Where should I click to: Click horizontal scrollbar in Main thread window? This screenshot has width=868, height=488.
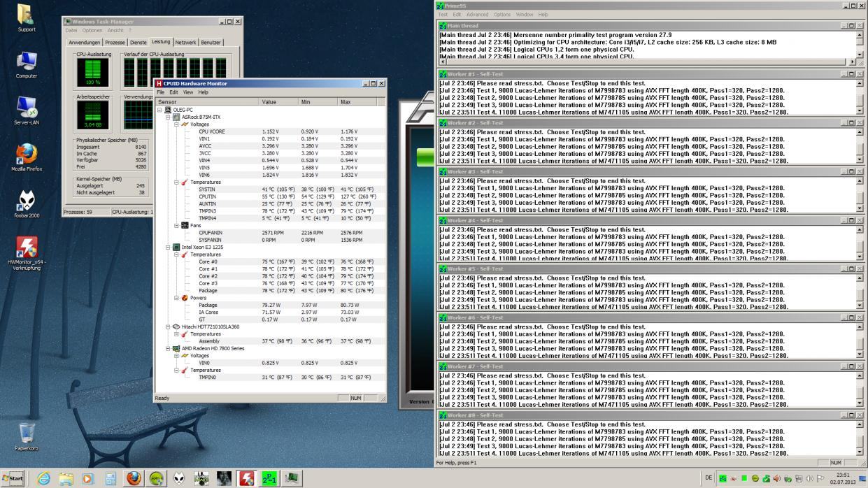(646, 62)
